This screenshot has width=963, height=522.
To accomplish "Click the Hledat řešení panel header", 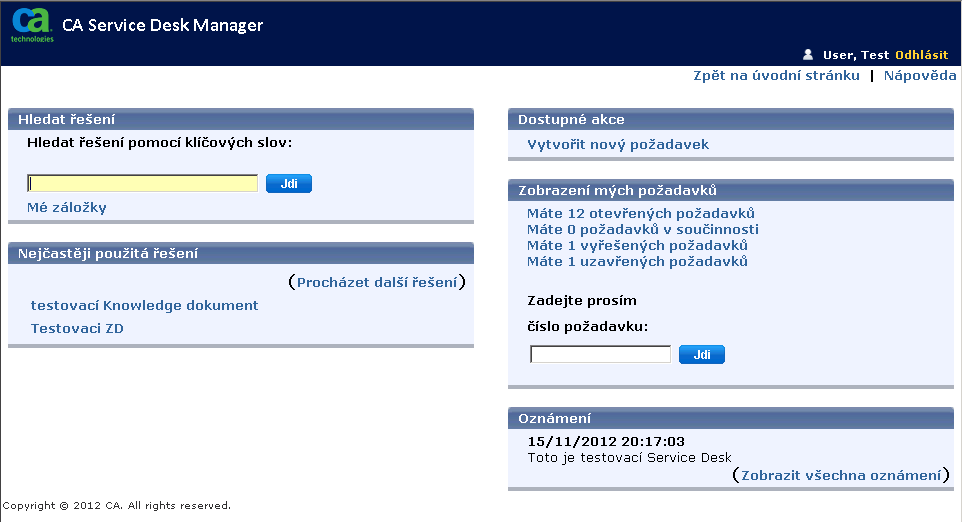I will pos(241,119).
